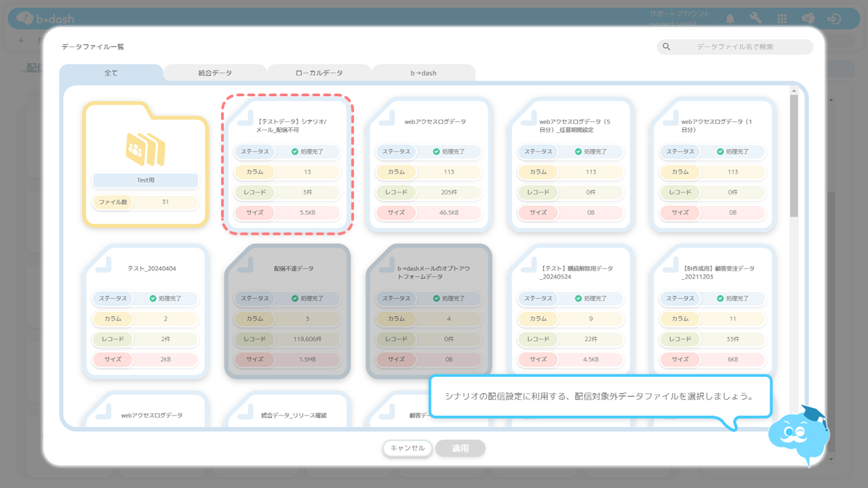Click the logout icon in header

[835, 19]
